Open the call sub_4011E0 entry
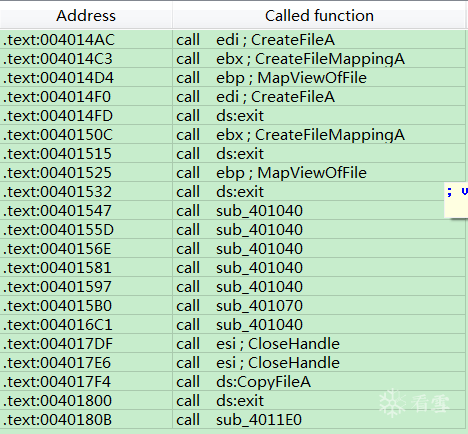This screenshot has height=434, width=468. 239,420
